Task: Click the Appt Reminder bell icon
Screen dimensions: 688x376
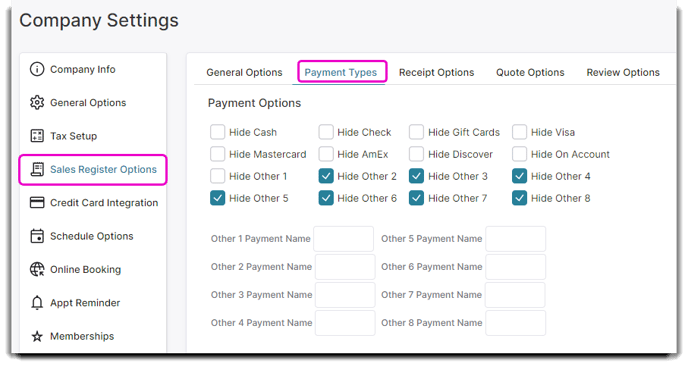Action: (37, 303)
